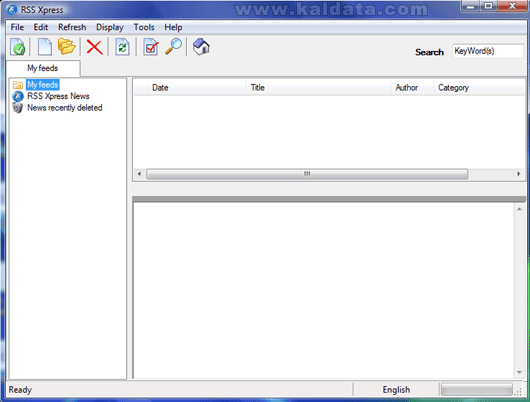This screenshot has height=402, width=530.
Task: Click the red checkmark mark-as-read icon
Action: point(151,47)
